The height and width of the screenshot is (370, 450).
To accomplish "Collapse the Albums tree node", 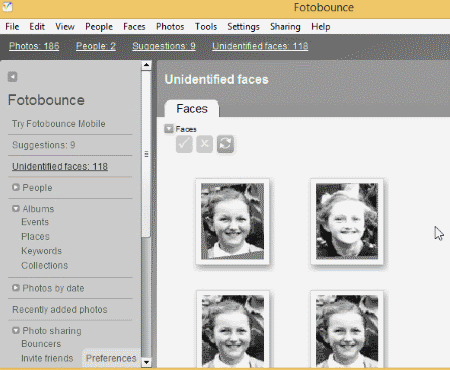I will 16,209.
